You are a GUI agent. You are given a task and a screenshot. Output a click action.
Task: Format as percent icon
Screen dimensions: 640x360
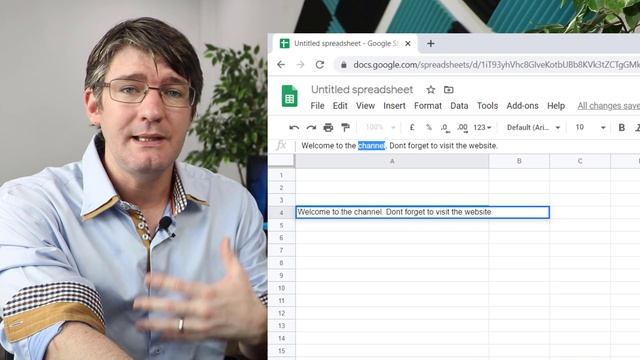[x=429, y=127]
